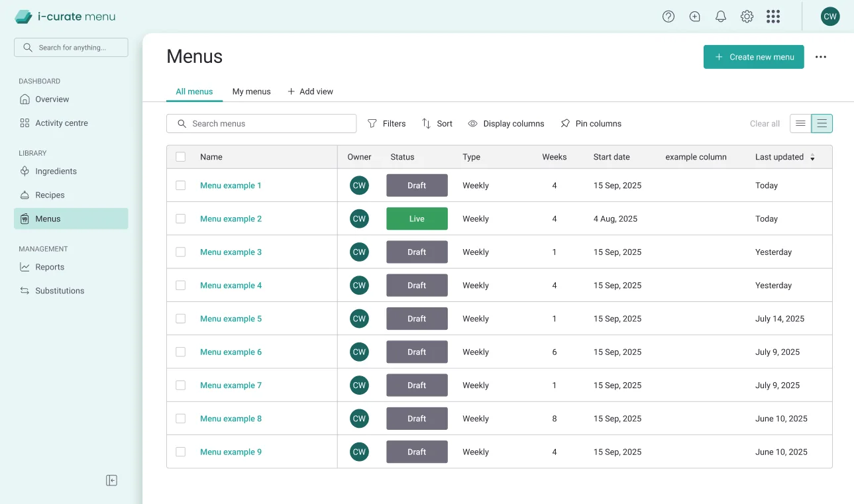Image resolution: width=854 pixels, height=504 pixels.
Task: Open the settings gear icon
Action: (747, 17)
